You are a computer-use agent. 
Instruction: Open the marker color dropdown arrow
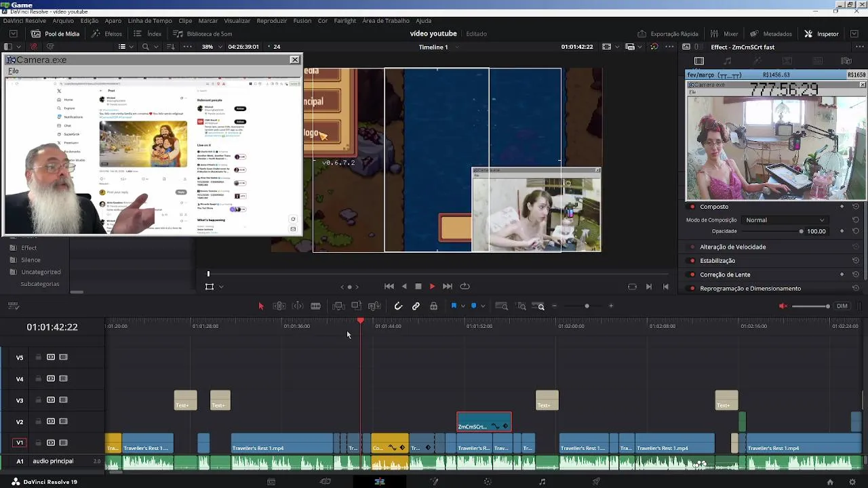coord(482,306)
